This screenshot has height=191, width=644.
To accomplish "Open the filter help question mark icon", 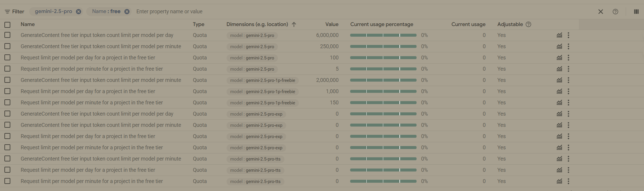I will 615,12.
